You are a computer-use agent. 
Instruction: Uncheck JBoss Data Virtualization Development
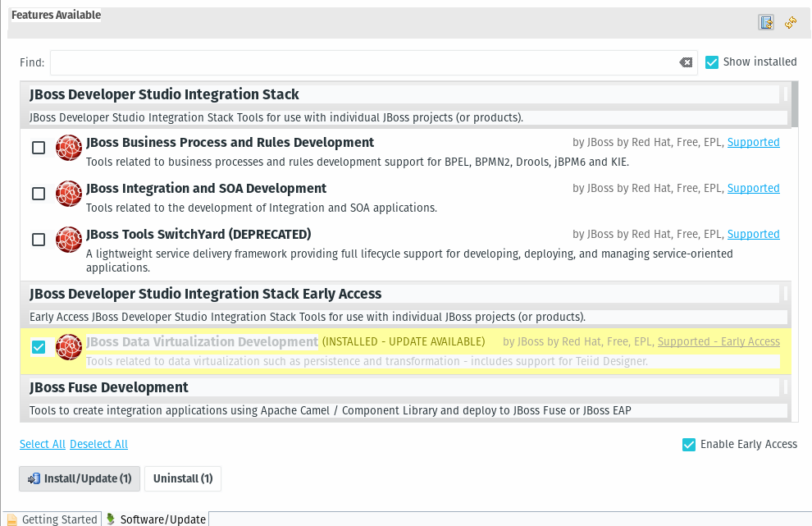(x=39, y=347)
